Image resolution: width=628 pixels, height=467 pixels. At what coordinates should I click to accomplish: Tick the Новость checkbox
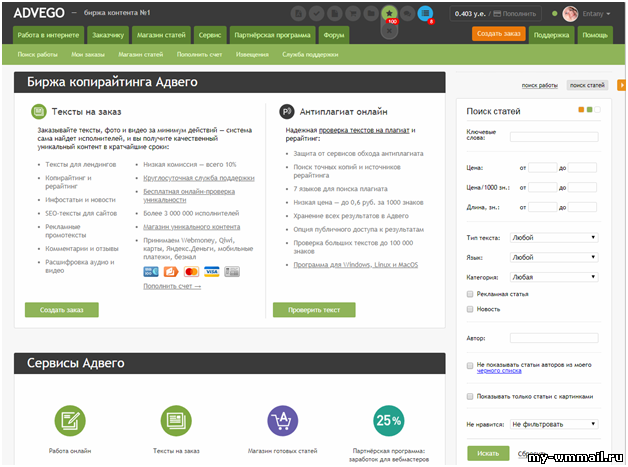tap(470, 309)
